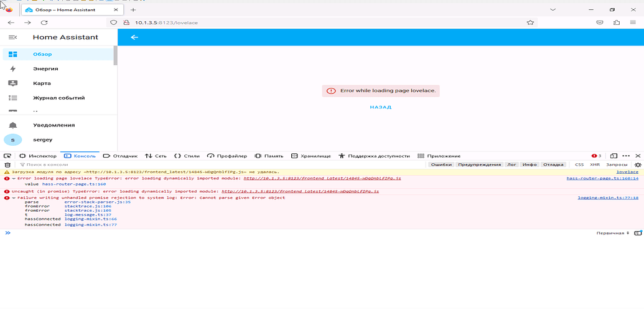Image resolution: width=644 pixels, height=309 pixels.
Task: Open the browser extensions icon
Action: (616, 22)
